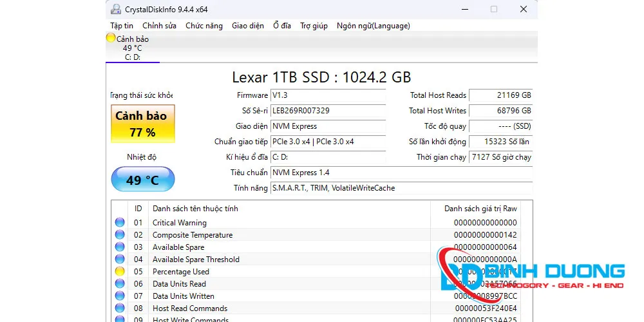Select the Data Units Read attribute name
Image resolution: width=644 pixels, height=322 pixels.
pos(179,284)
